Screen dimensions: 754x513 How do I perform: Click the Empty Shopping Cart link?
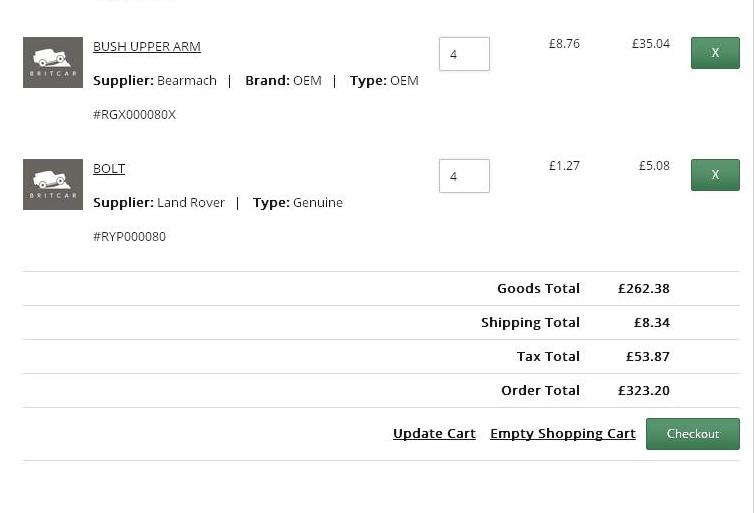point(563,434)
